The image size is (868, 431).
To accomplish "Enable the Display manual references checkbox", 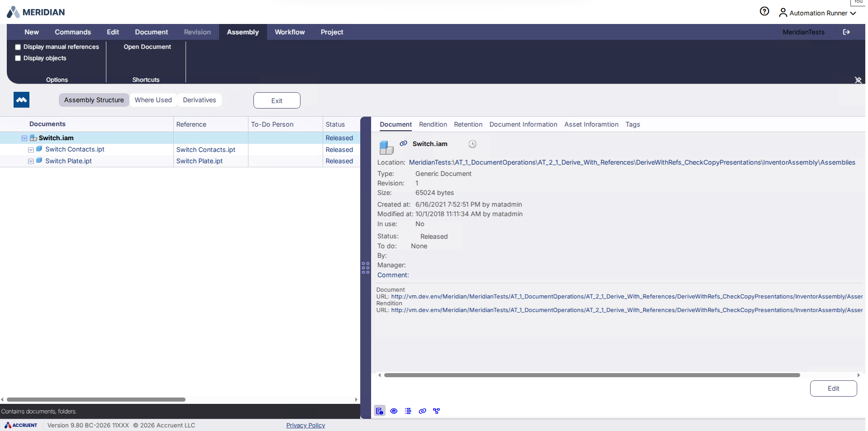I will click(x=18, y=47).
